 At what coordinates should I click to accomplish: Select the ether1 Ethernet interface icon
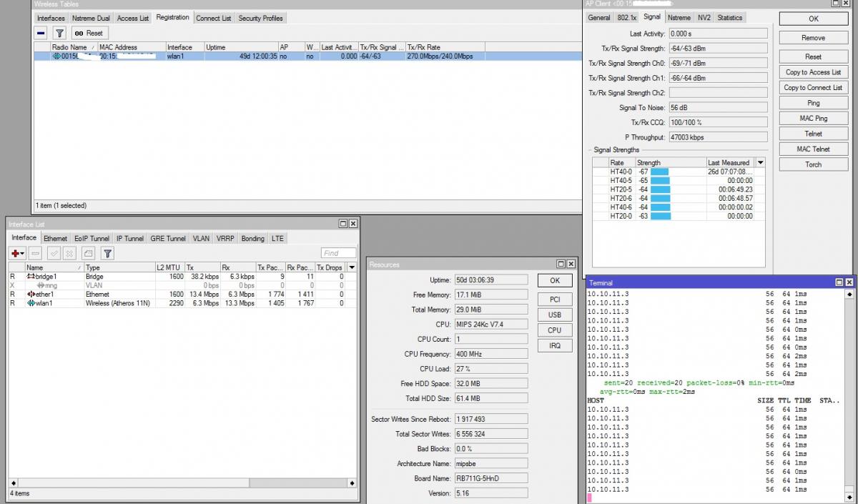coord(31,295)
